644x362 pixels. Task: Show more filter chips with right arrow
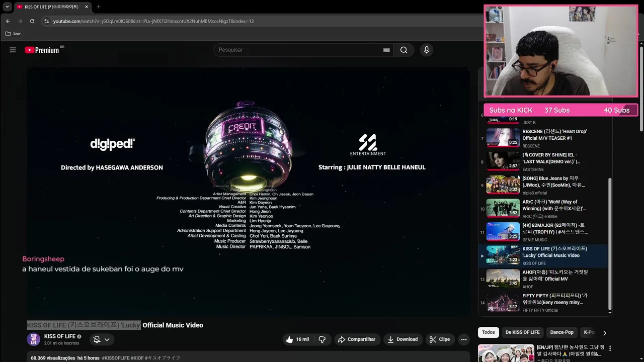tap(604, 332)
